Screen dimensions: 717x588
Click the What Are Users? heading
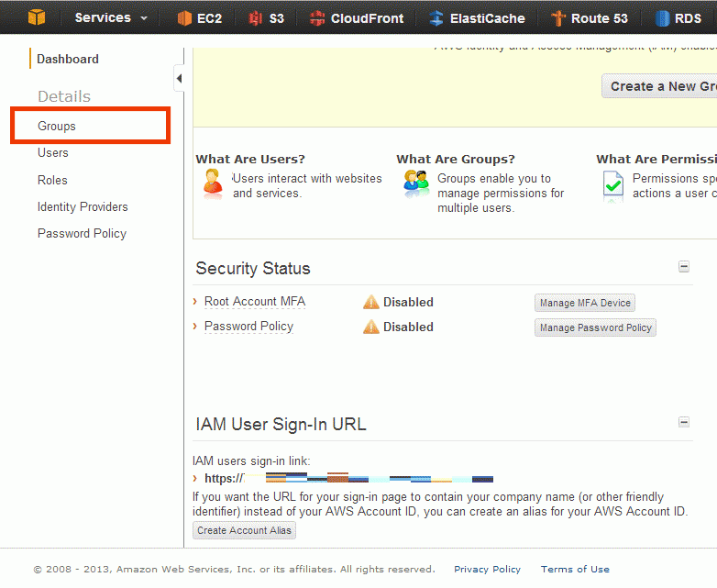250,160
